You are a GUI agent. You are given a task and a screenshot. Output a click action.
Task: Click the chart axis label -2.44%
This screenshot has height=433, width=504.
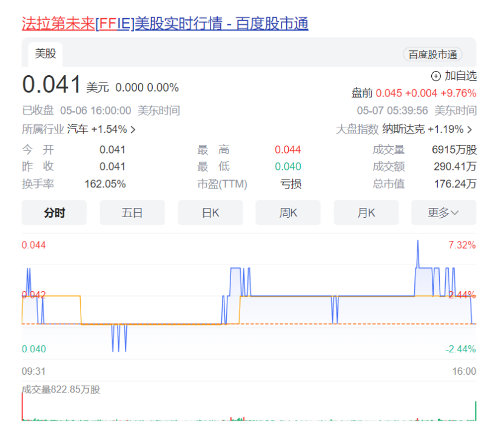click(460, 349)
